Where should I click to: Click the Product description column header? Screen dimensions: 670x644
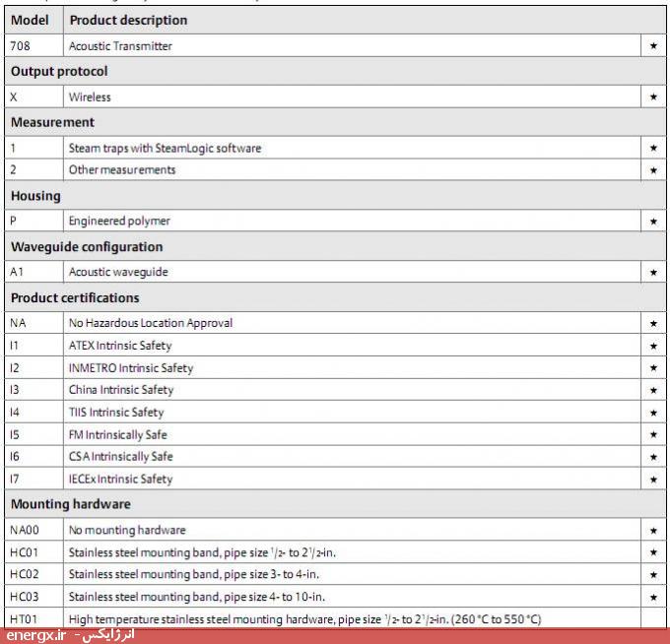coord(129,20)
